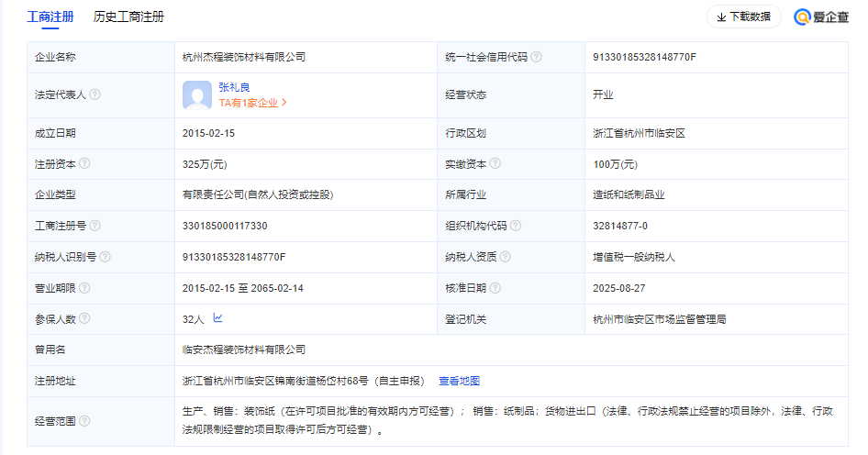Click the 成立日期 label
Image resolution: width=868 pixels, height=455 pixels.
pyautogui.click(x=55, y=133)
